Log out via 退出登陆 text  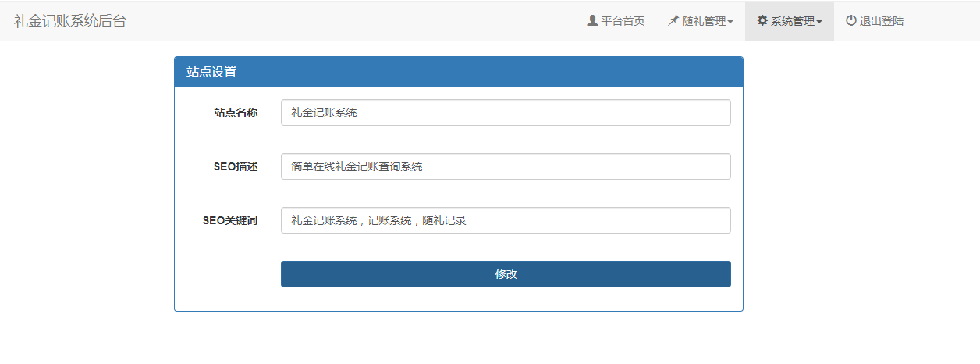pyautogui.click(x=882, y=21)
